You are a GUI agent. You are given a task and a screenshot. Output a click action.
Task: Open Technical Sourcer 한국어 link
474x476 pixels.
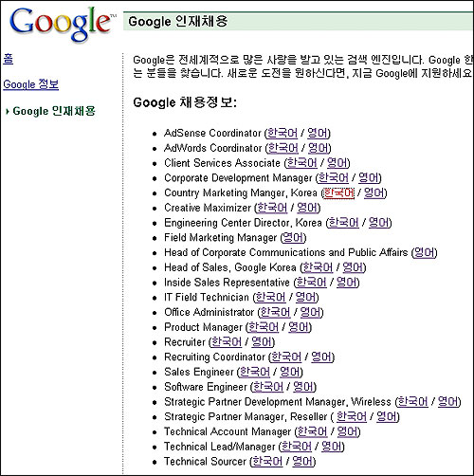tap(267, 462)
